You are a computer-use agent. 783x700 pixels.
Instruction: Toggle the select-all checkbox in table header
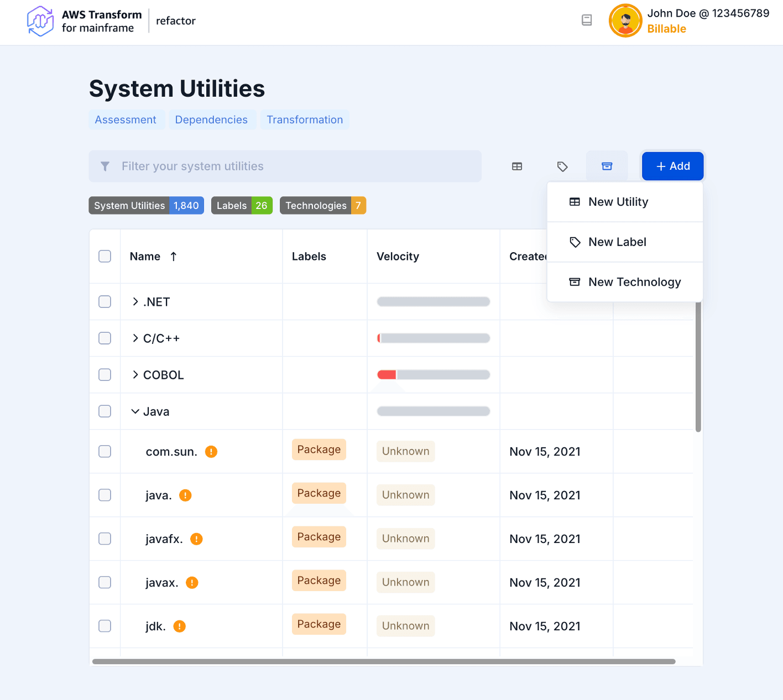(x=105, y=256)
